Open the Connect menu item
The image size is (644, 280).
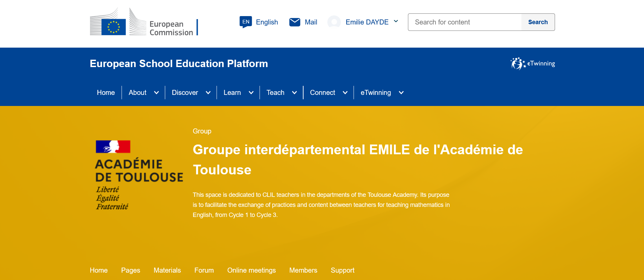322,93
